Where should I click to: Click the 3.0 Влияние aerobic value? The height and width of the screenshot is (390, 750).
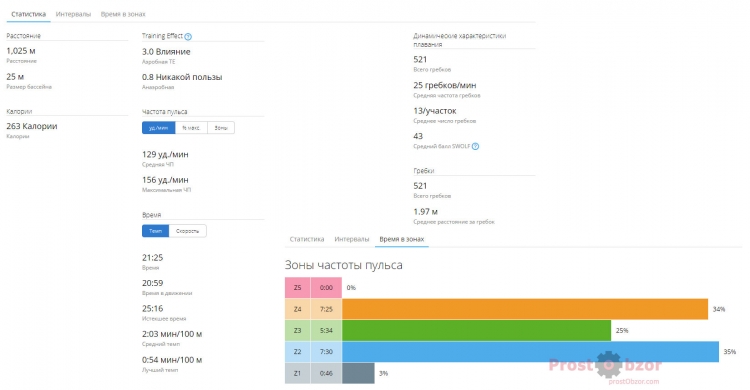[x=166, y=52]
